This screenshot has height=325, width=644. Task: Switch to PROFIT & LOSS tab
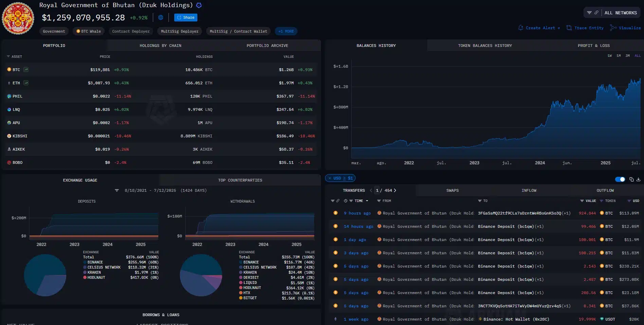(x=593, y=46)
